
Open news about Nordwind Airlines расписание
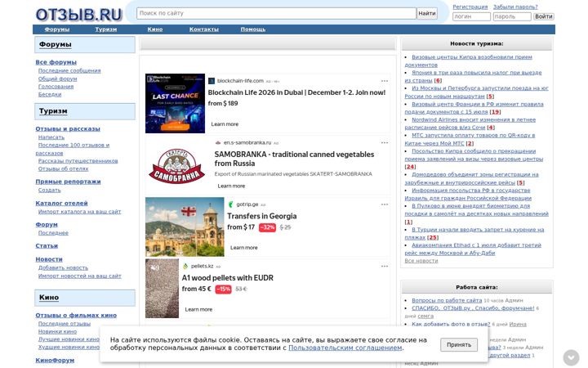470,123
